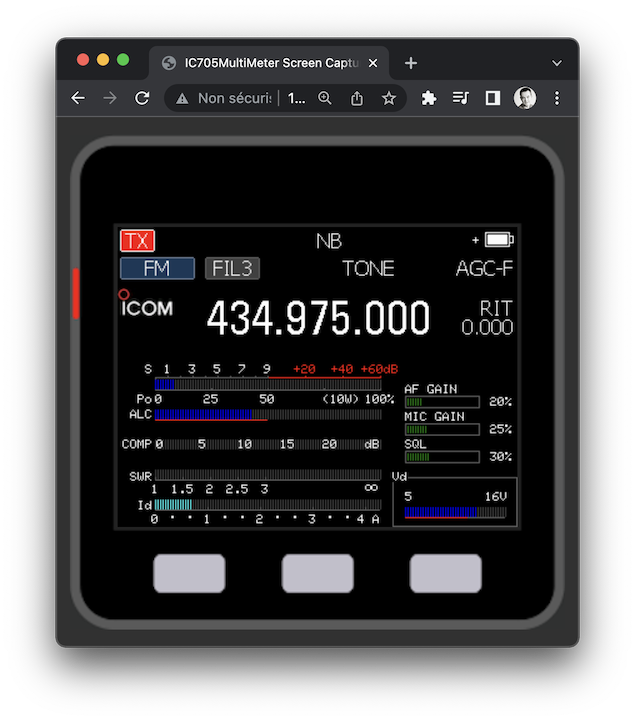Click the FIL3 filter indicator
This screenshot has width=635, height=721.
click(232, 268)
